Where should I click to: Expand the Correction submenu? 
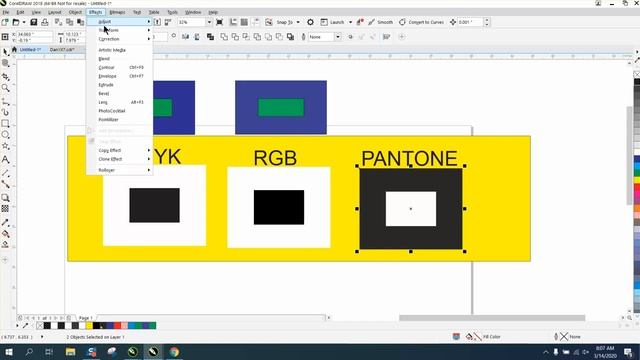(x=120, y=39)
